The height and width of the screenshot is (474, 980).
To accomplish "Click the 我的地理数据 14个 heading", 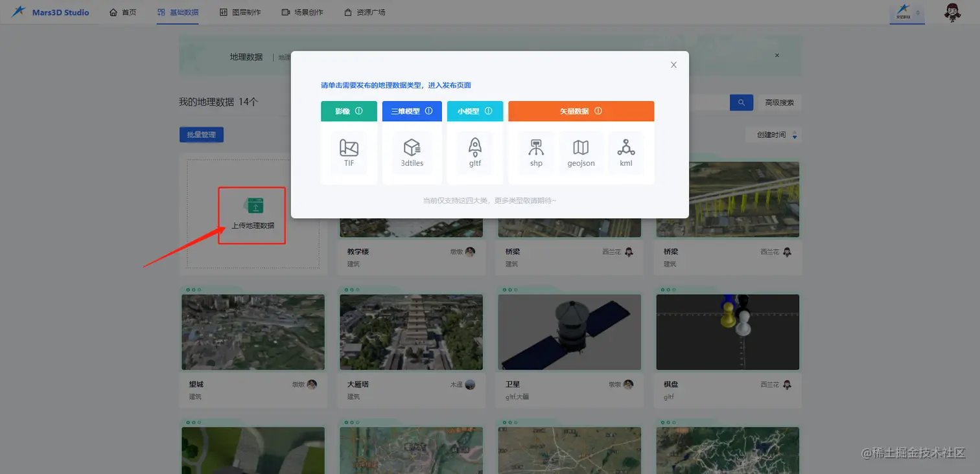I will pyautogui.click(x=218, y=102).
